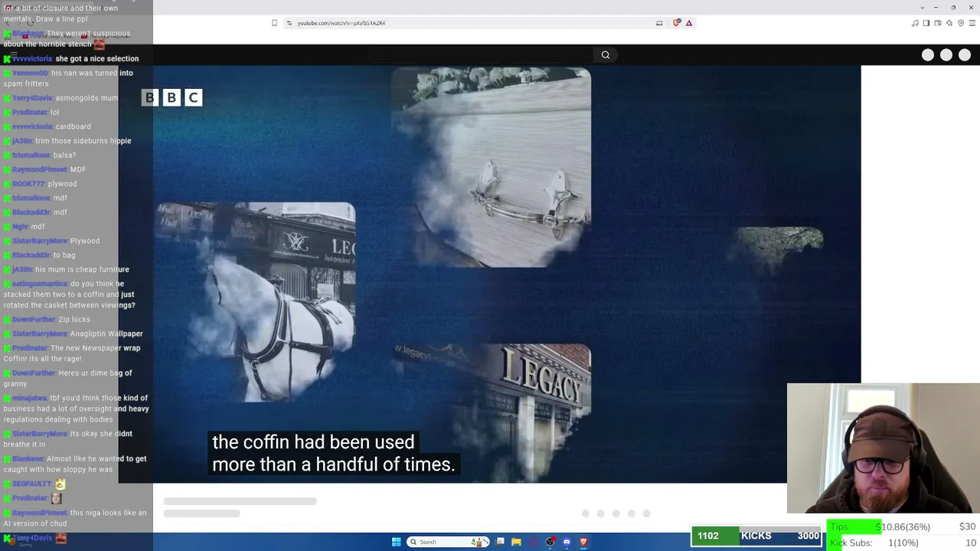Image resolution: width=980 pixels, height=551 pixels.
Task: Click the BBC logo on the video
Action: click(x=171, y=97)
